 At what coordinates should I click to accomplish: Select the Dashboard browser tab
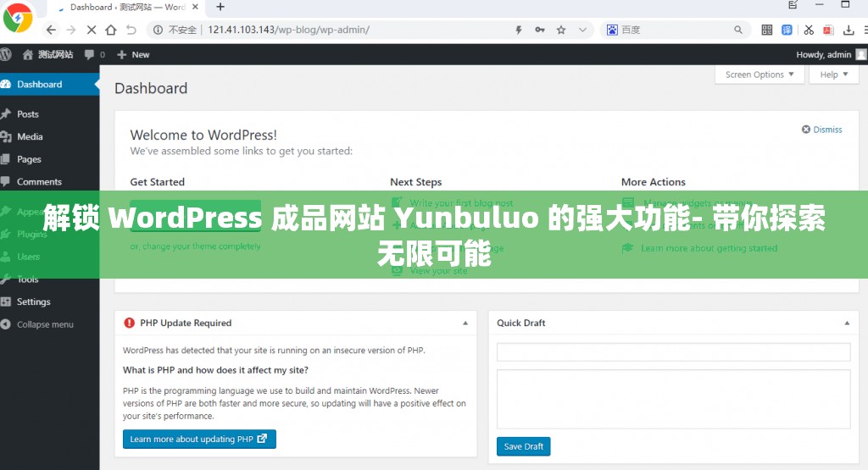[127, 7]
